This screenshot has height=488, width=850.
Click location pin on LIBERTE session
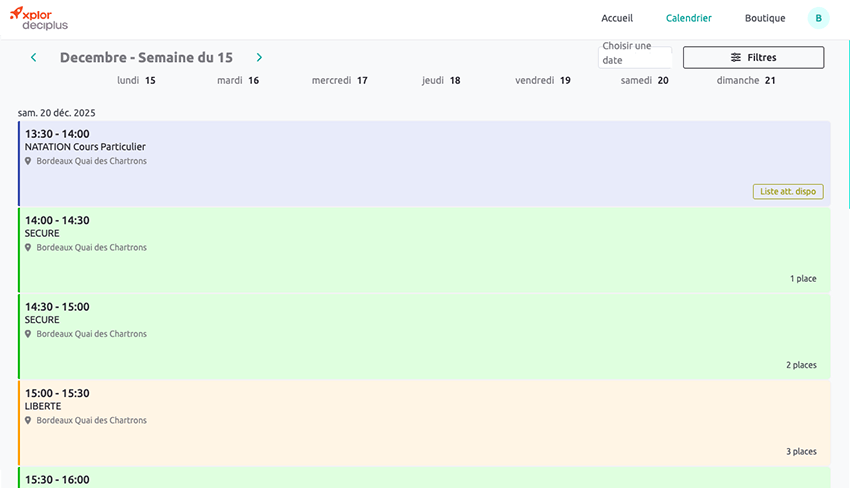tap(28, 421)
